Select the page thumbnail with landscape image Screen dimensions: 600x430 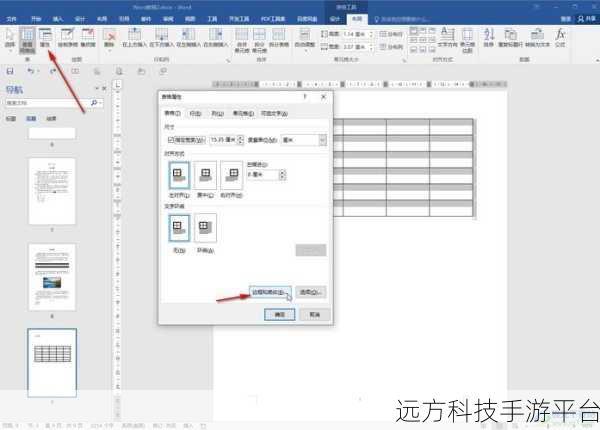coord(52,277)
